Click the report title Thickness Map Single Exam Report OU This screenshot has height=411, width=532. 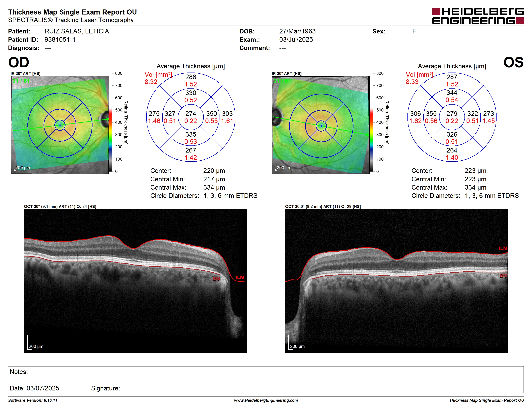pos(73,12)
